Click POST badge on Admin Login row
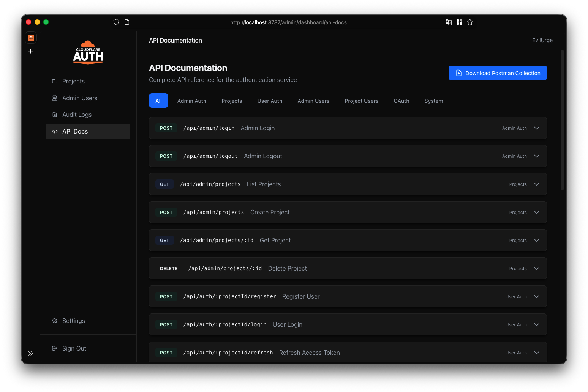588x392 pixels. tap(166, 128)
